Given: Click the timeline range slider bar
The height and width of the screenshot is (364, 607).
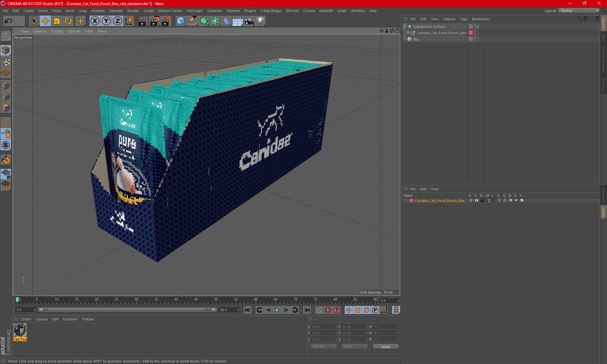Looking at the screenshot, I should pyautogui.click(x=128, y=310).
